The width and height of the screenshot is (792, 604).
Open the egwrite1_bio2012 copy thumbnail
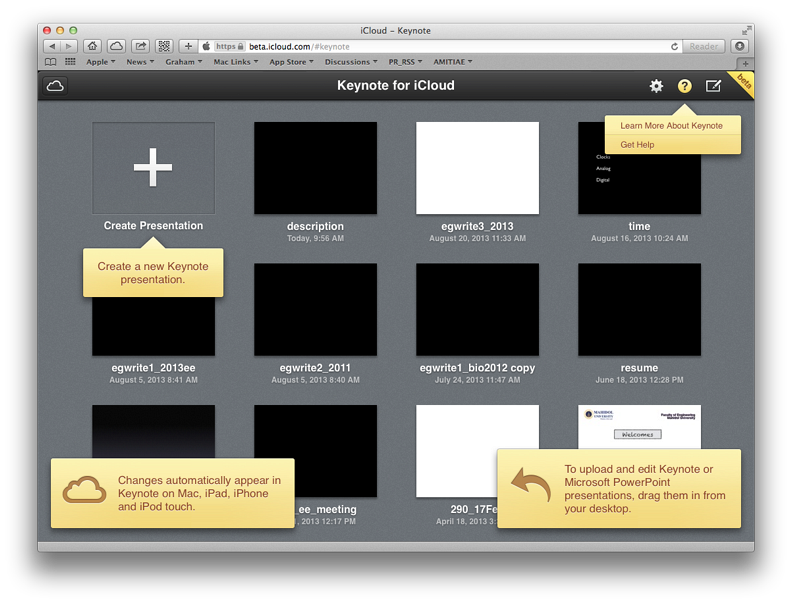[x=477, y=309]
